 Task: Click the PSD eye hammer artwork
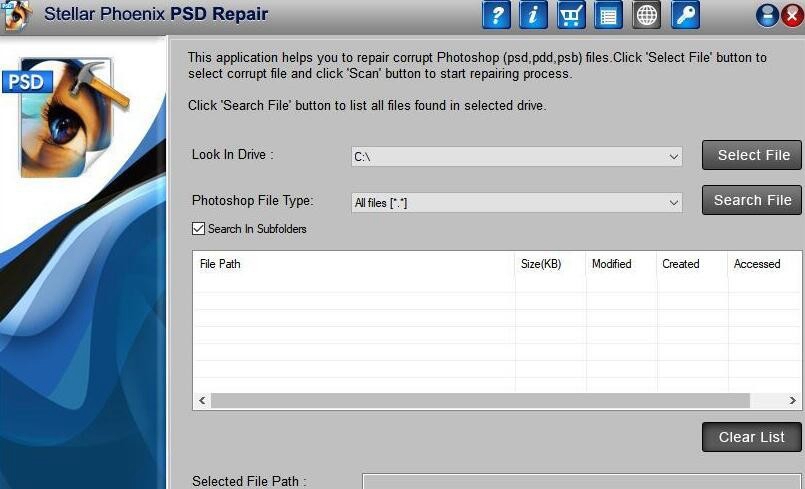pyautogui.click(x=66, y=117)
